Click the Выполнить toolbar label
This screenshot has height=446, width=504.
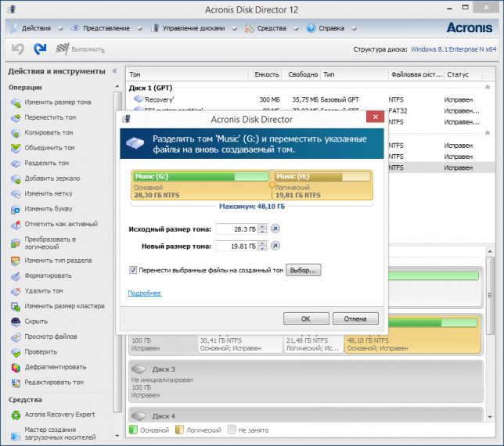pyautogui.click(x=88, y=50)
